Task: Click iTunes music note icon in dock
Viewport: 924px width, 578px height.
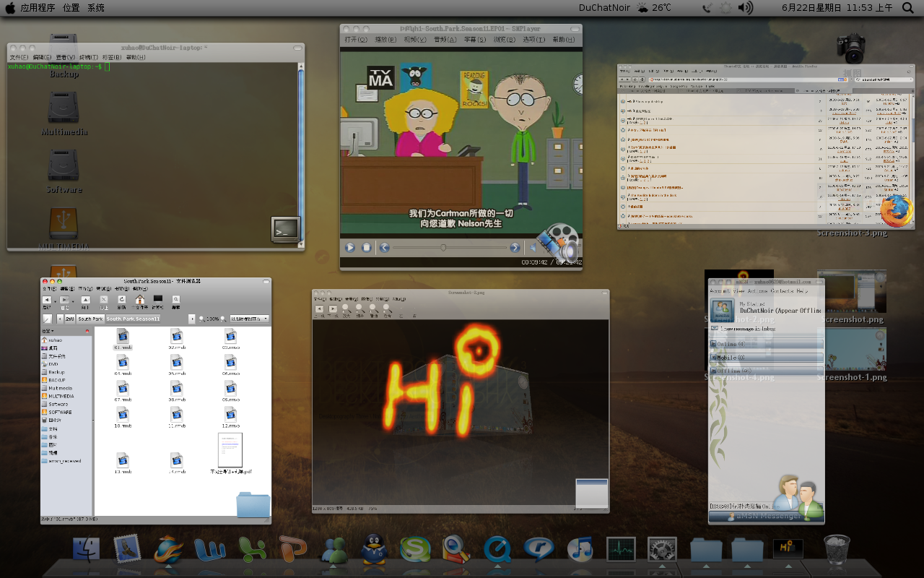Action: pos(580,549)
